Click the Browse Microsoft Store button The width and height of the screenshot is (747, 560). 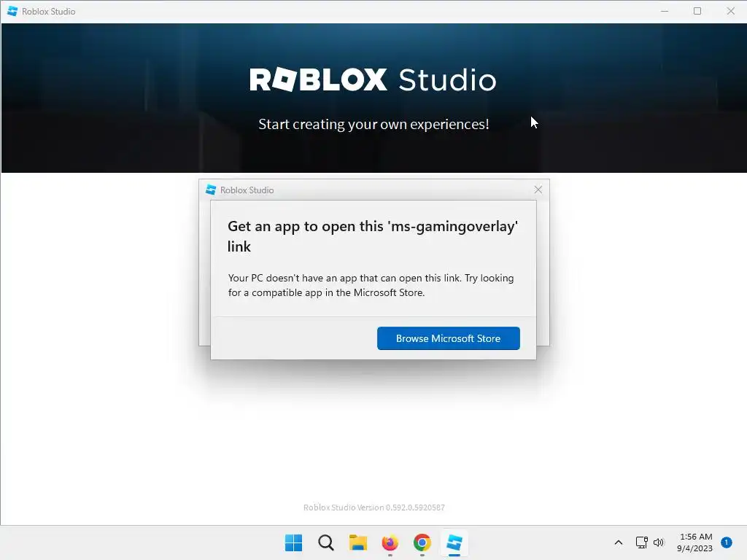449,338
